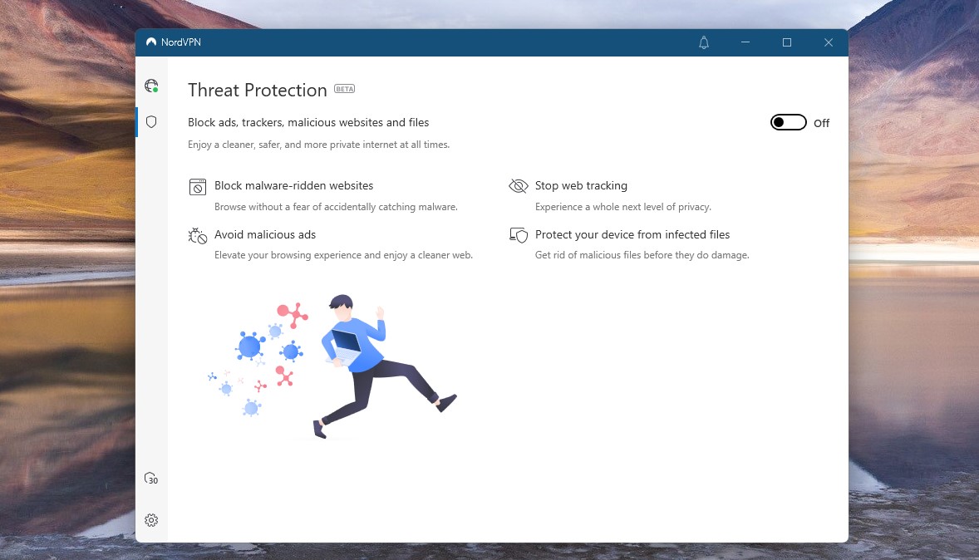Click the crossed-out bug malicious ads icon

[197, 235]
